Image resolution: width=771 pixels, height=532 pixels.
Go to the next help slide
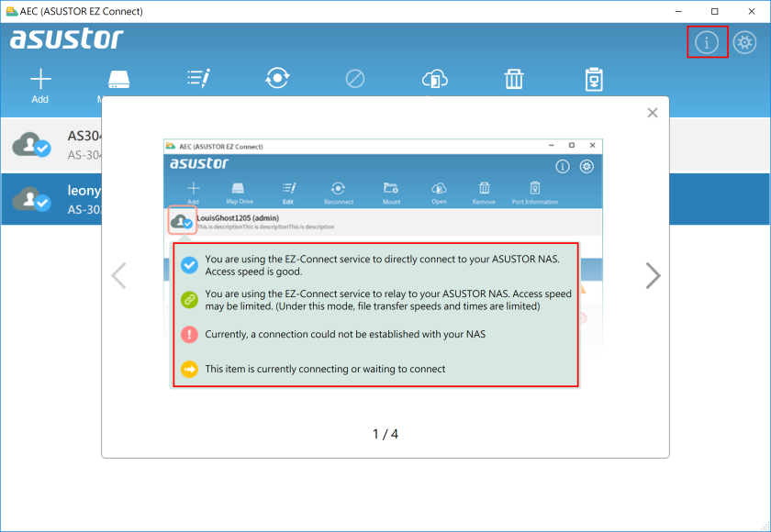click(x=653, y=275)
